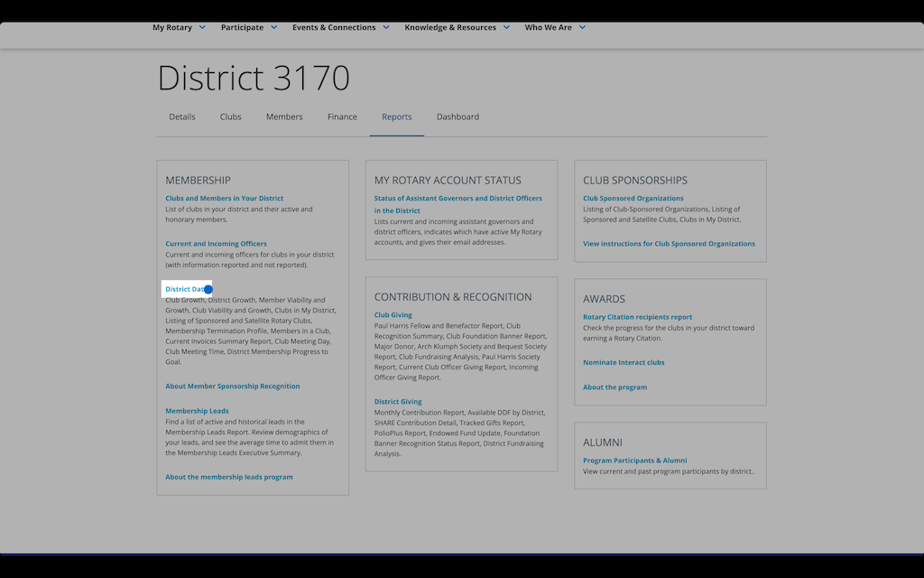Switch to the Details tab
This screenshot has width=924, height=578.
[x=182, y=117]
